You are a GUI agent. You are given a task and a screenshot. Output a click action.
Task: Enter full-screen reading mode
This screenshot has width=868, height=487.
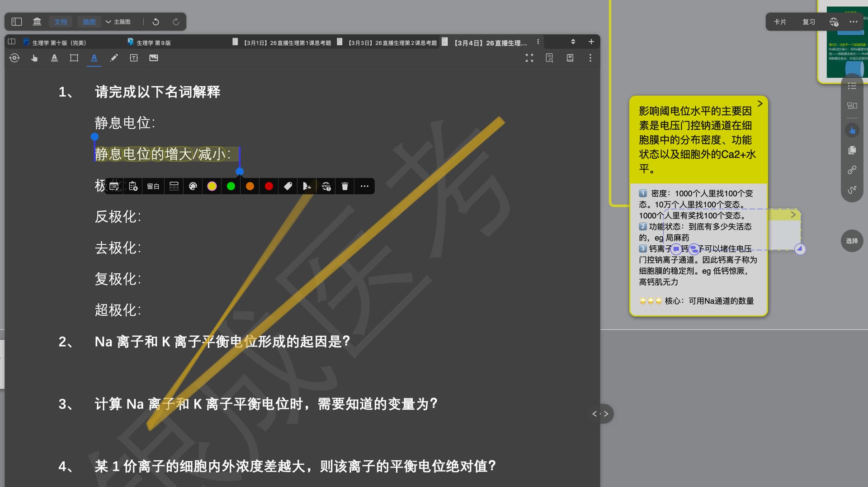529,58
